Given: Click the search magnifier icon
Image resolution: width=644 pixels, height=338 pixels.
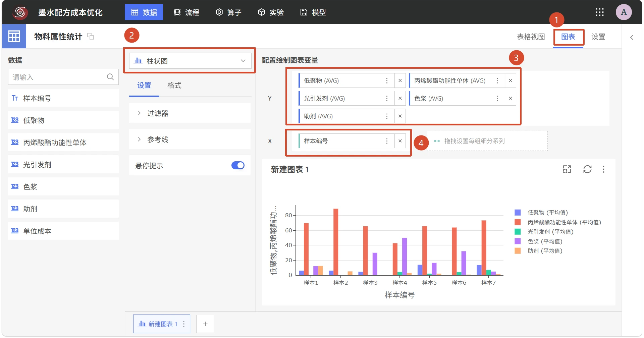Looking at the screenshot, I should coord(110,77).
